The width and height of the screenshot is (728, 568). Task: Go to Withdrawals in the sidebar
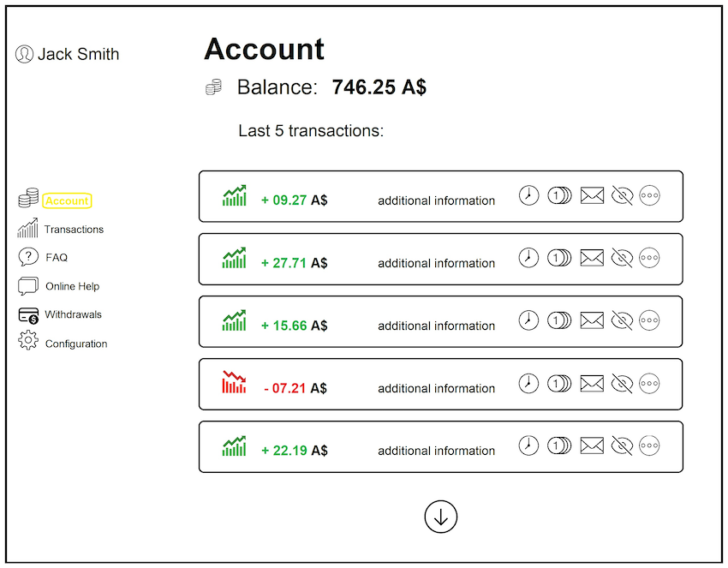tap(73, 314)
